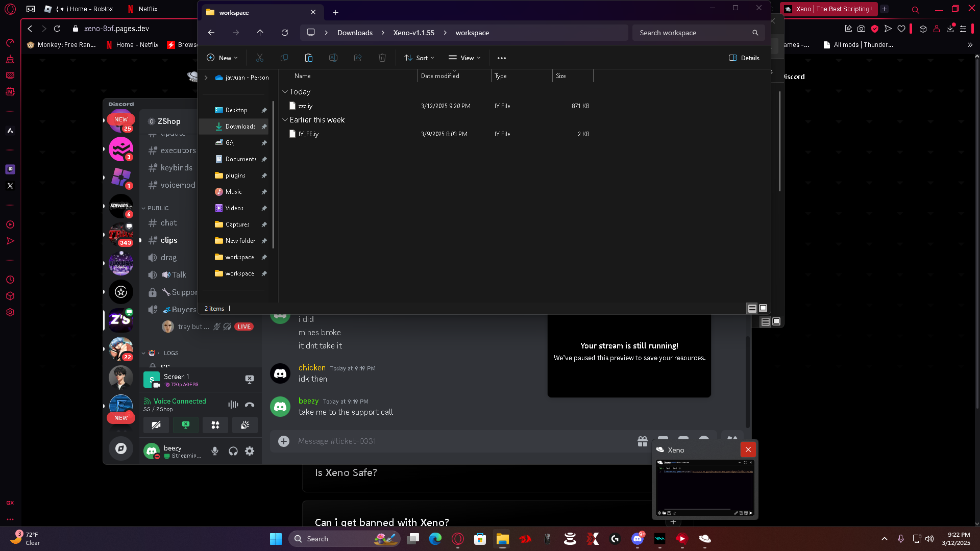
Task: Select the IY_FE.iy file
Action: point(308,134)
